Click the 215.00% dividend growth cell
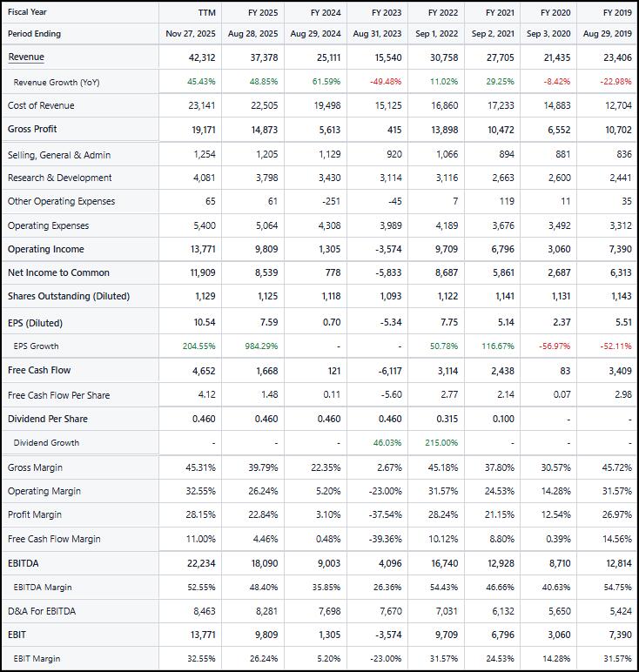The width and height of the screenshot is (639, 672). (x=441, y=443)
